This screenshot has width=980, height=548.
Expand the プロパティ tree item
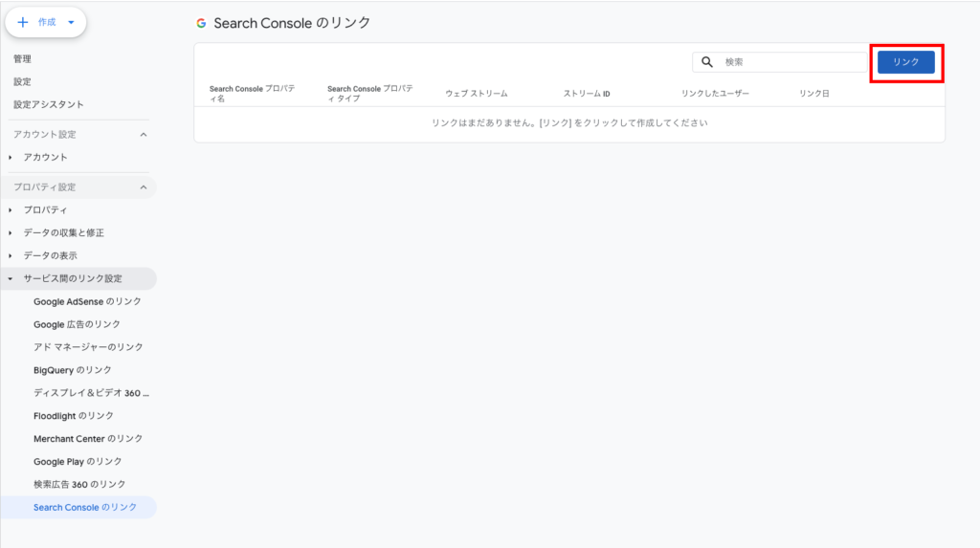pyautogui.click(x=11, y=210)
